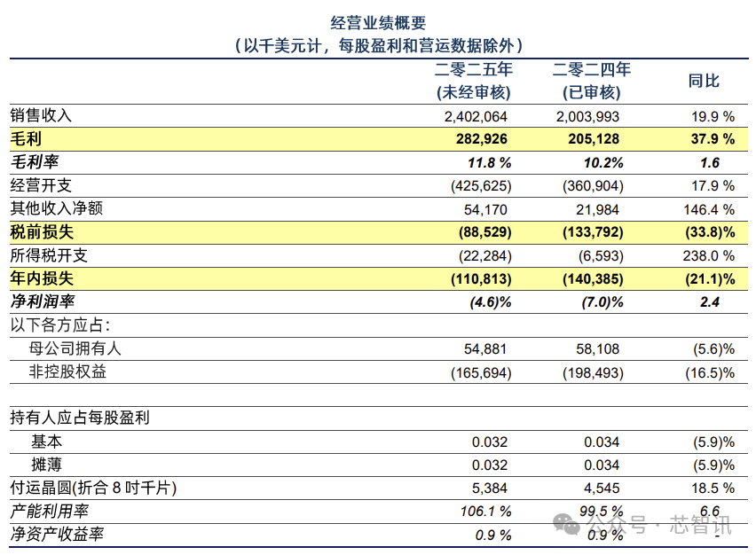Click the 同比 column header

tap(704, 81)
